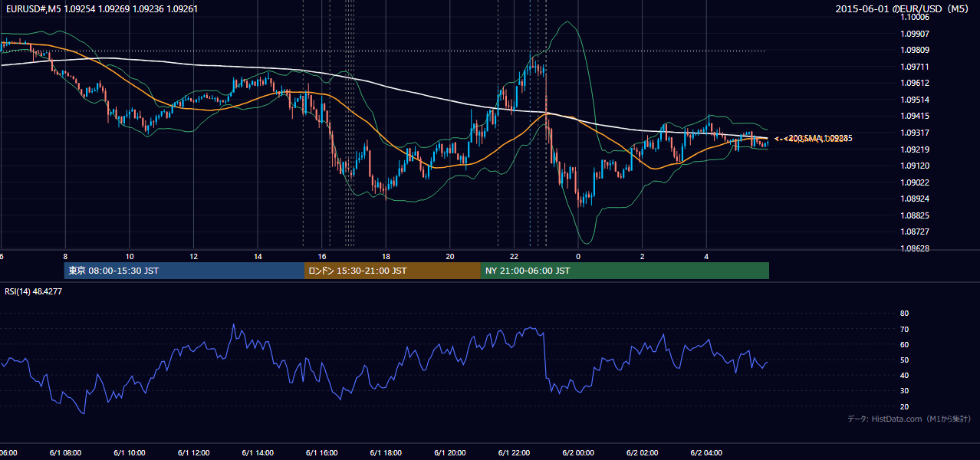Click the Tokyo 08:00-15:30 JST session bar
980x460 pixels.
click(185, 271)
